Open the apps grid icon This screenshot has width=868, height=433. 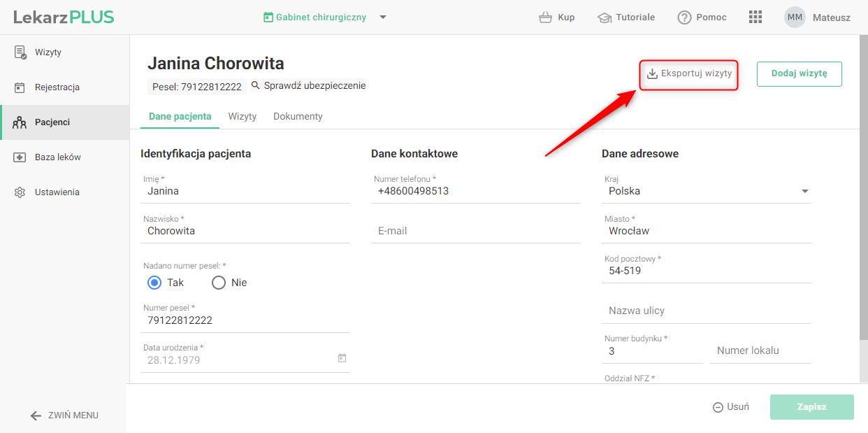click(x=755, y=17)
